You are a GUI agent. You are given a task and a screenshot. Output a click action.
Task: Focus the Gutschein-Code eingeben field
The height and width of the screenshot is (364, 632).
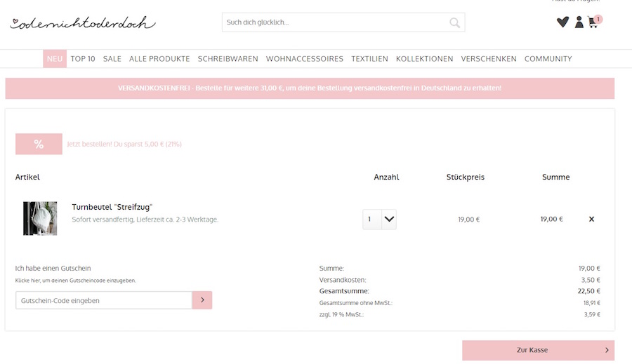103,300
